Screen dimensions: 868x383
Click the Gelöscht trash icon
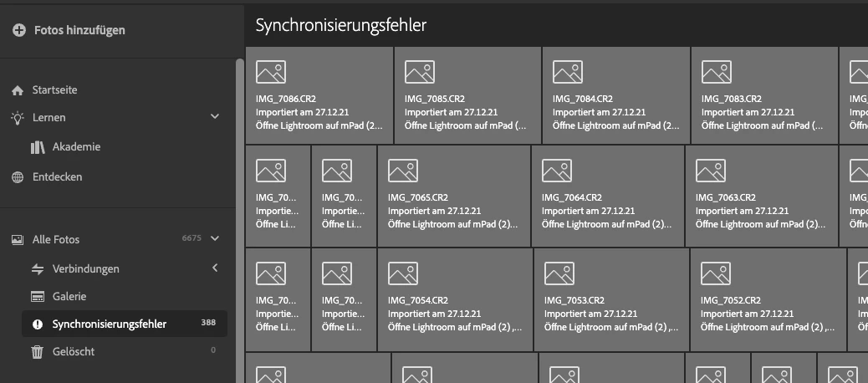pos(38,351)
